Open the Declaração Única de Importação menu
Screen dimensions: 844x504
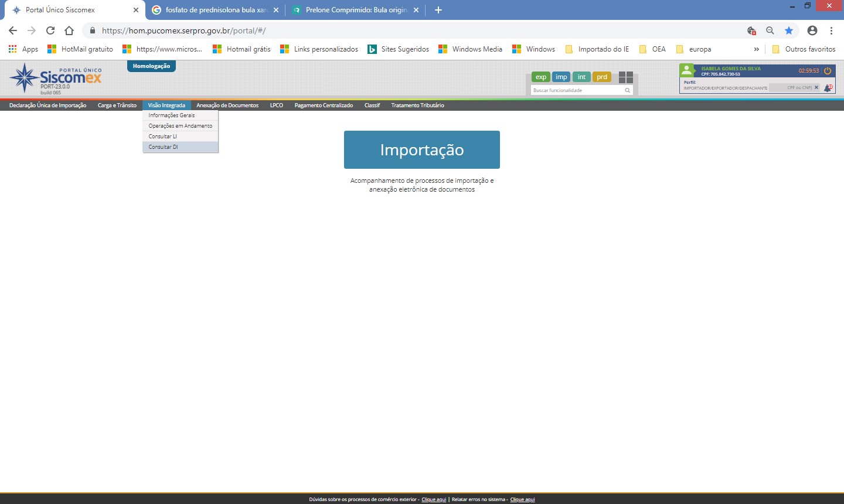coord(48,105)
